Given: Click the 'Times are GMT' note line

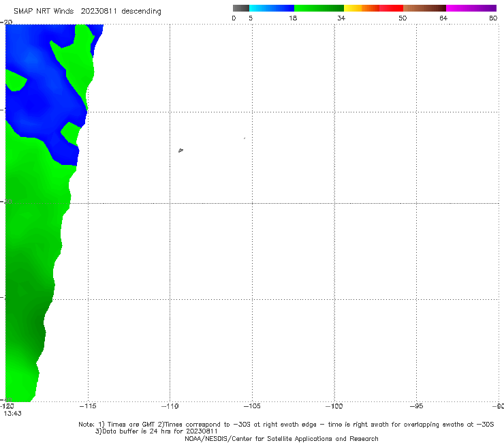Looking at the screenshot, I should tap(286, 425).
